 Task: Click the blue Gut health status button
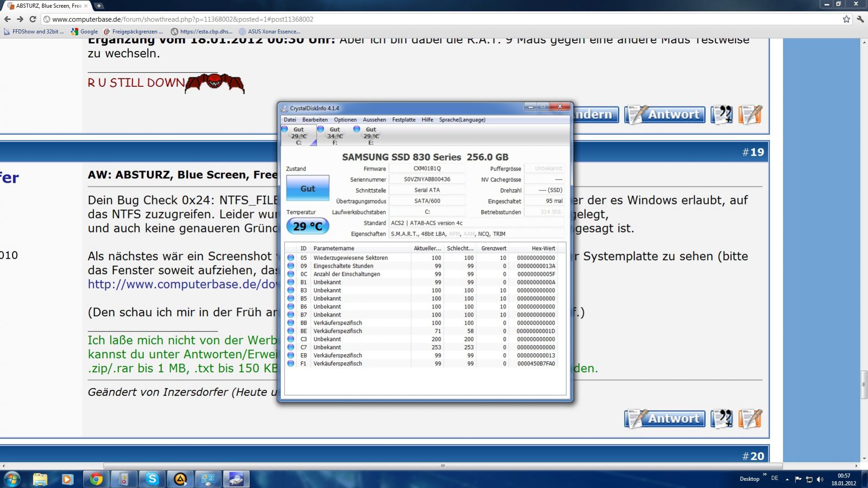[308, 189]
